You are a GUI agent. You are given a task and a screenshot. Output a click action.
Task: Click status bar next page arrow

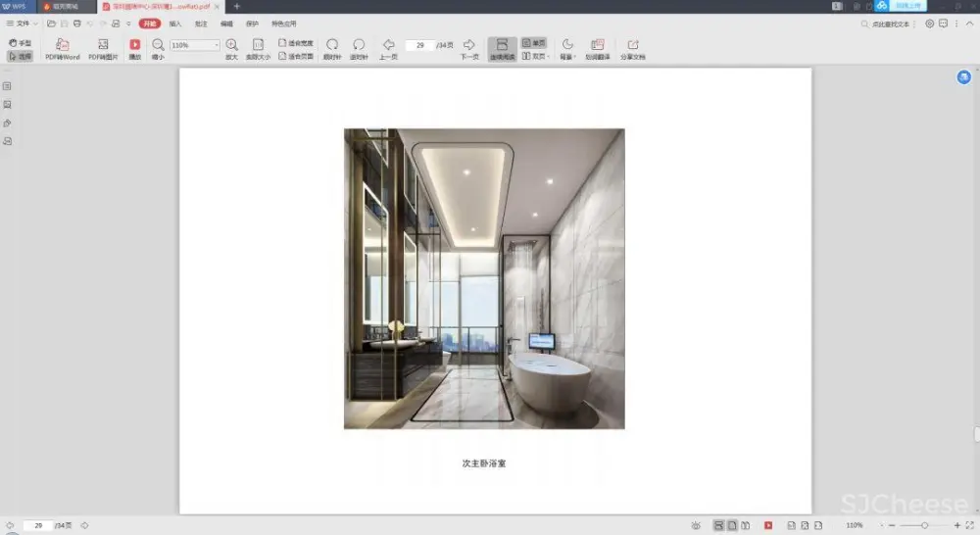85,525
